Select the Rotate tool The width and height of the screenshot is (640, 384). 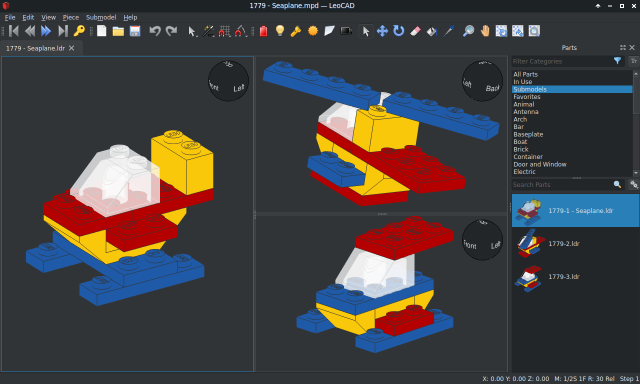(x=398, y=31)
